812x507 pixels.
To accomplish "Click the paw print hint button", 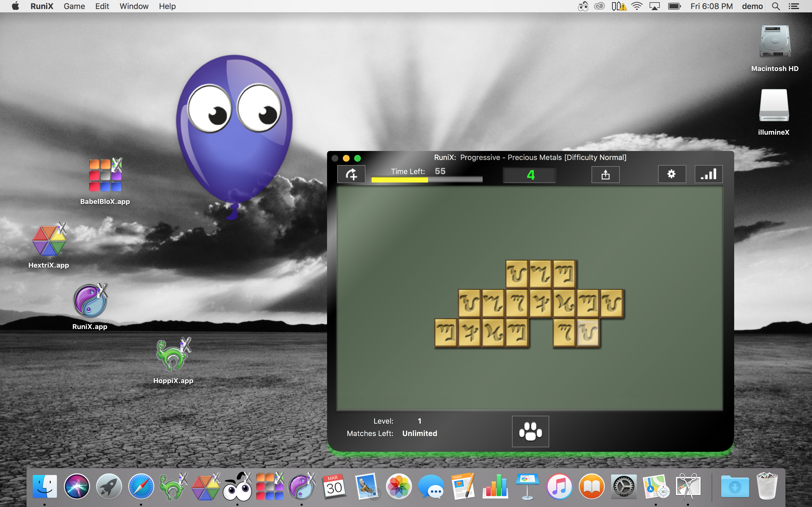I will pos(531,431).
